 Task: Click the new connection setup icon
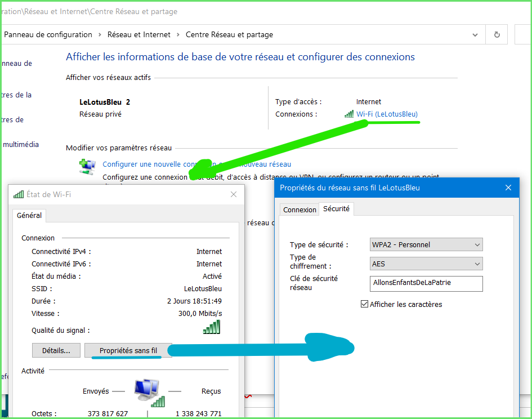87,166
